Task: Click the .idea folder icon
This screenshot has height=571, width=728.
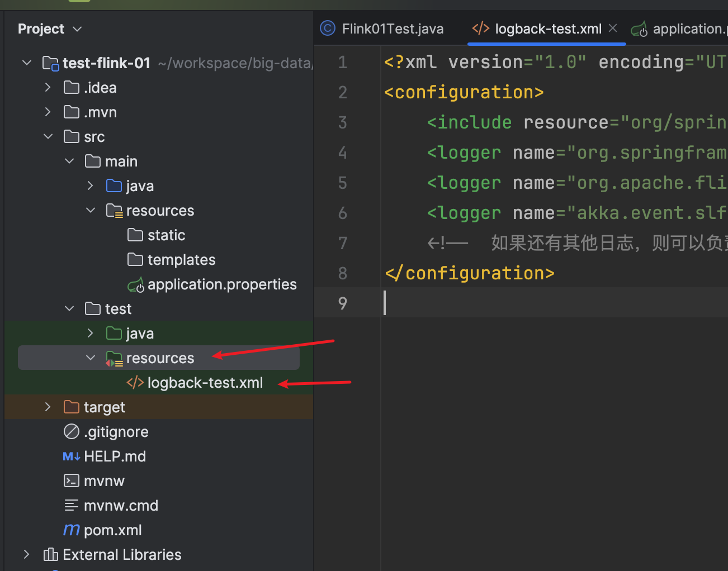Action: pos(72,87)
